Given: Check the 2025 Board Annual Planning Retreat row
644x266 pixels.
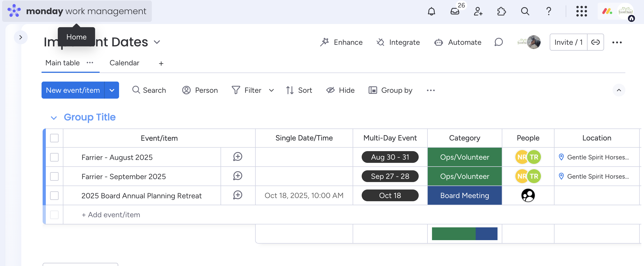Looking at the screenshot, I should [54, 196].
